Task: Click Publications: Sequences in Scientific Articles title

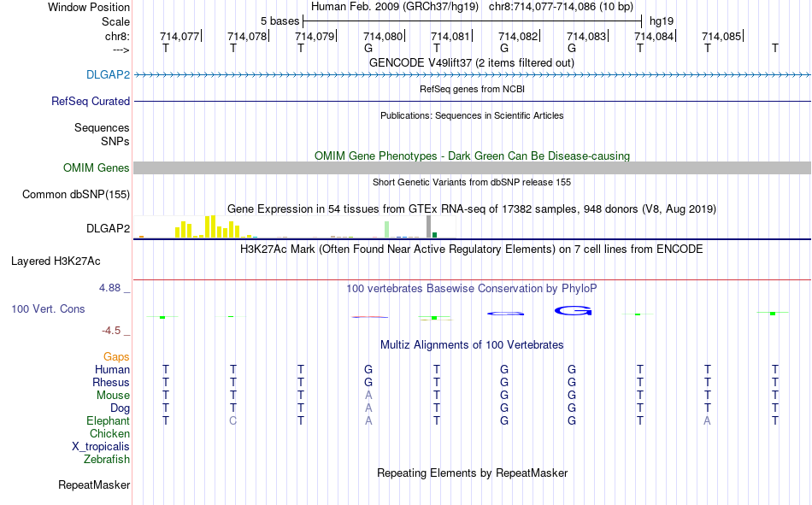Action: coord(472,115)
